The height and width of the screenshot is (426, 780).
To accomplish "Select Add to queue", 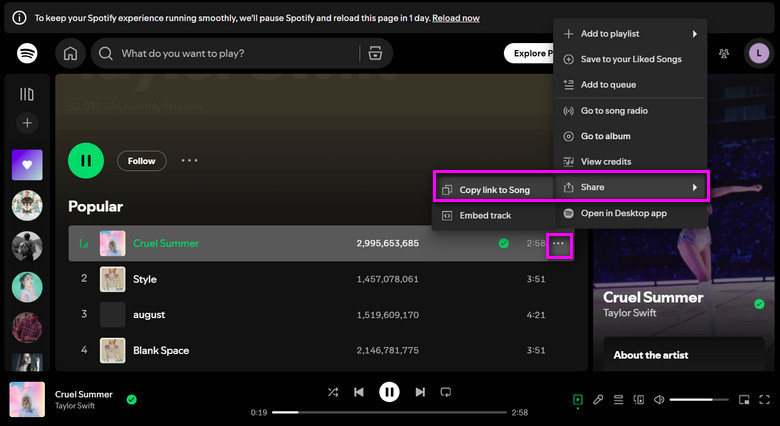I will [630, 85].
